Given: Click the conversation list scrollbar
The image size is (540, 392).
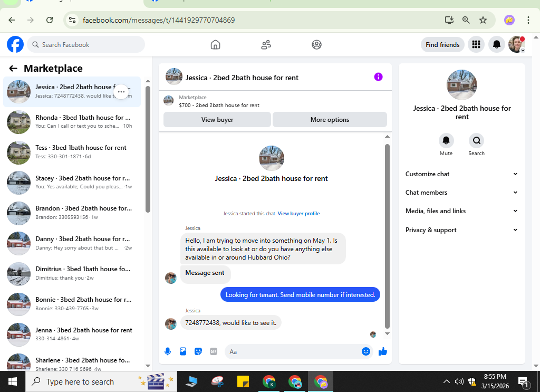Looking at the screenshot, I should click(x=148, y=149).
